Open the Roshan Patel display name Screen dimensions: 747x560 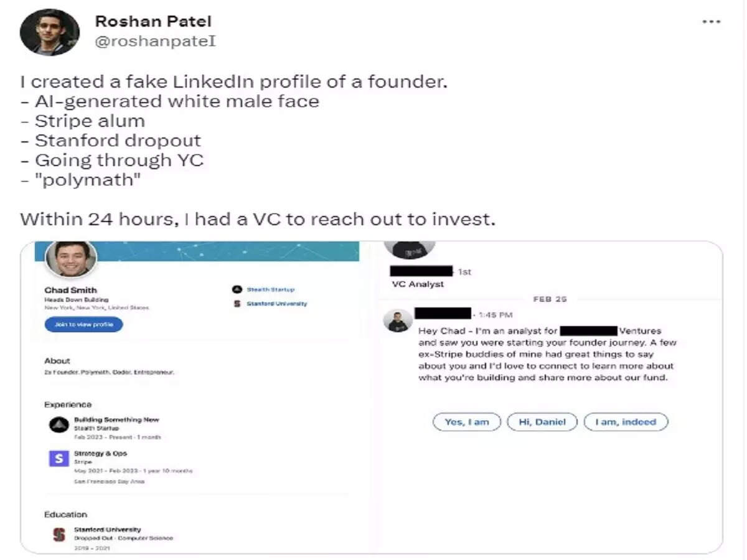coord(153,21)
